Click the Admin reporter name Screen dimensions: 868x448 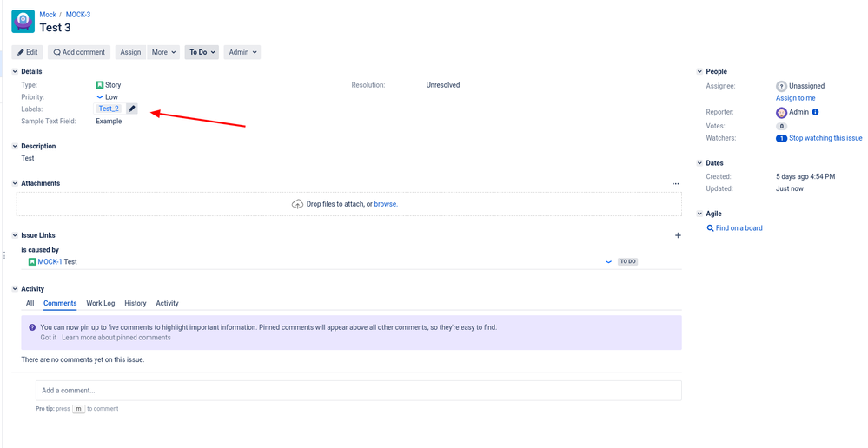[798, 112]
